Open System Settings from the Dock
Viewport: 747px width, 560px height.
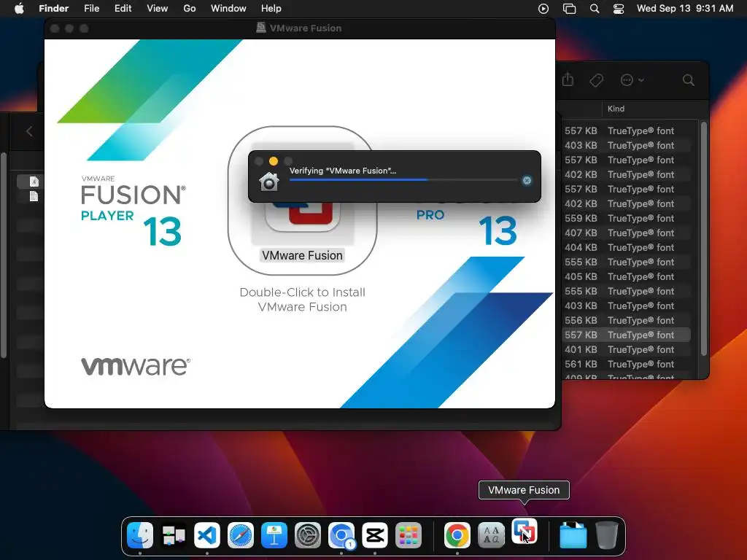tap(308, 535)
